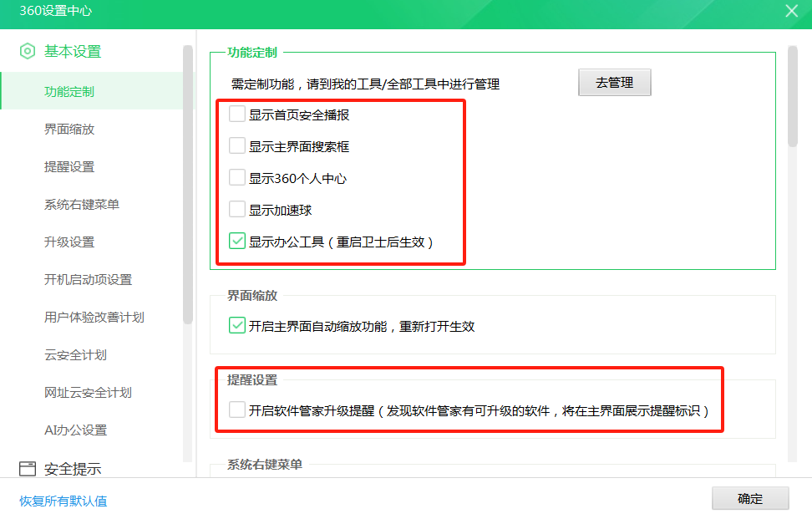Turn on 显示加速球 checkbox
812x519 pixels.
pyautogui.click(x=237, y=209)
